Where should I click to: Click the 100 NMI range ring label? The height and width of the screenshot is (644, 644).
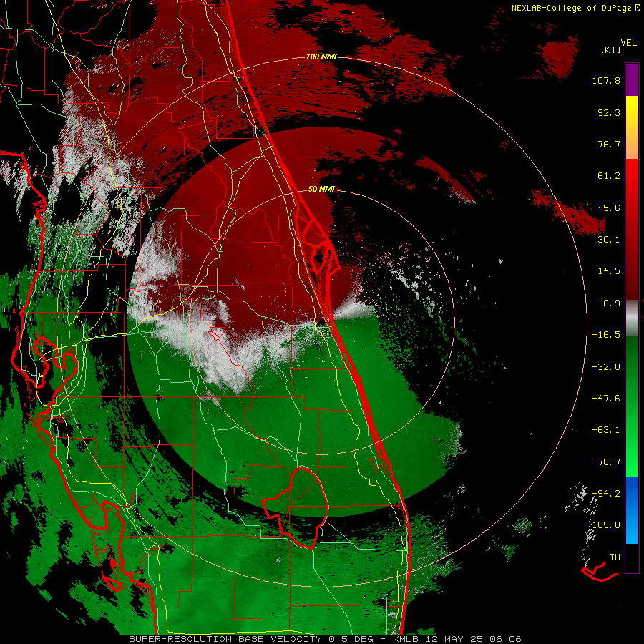[x=321, y=57]
